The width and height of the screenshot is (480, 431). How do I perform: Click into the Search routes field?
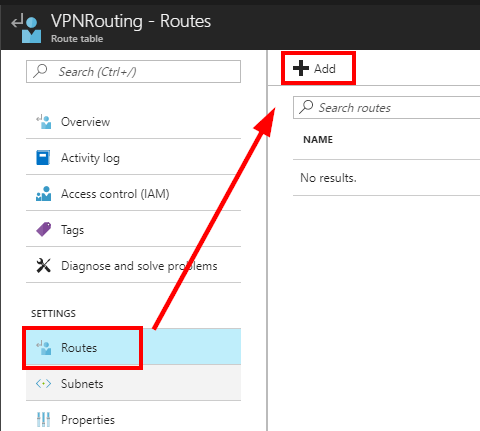pos(387,108)
